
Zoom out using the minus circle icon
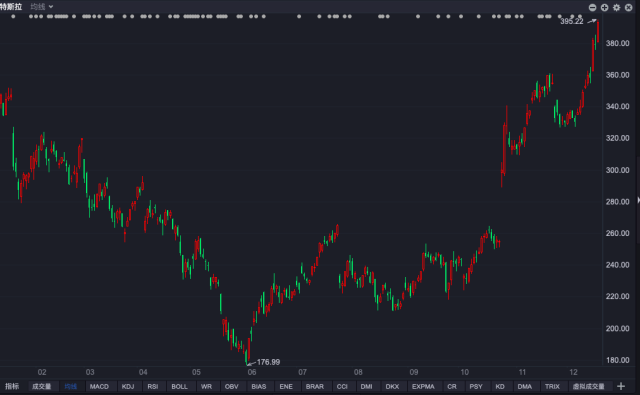[592, 7]
